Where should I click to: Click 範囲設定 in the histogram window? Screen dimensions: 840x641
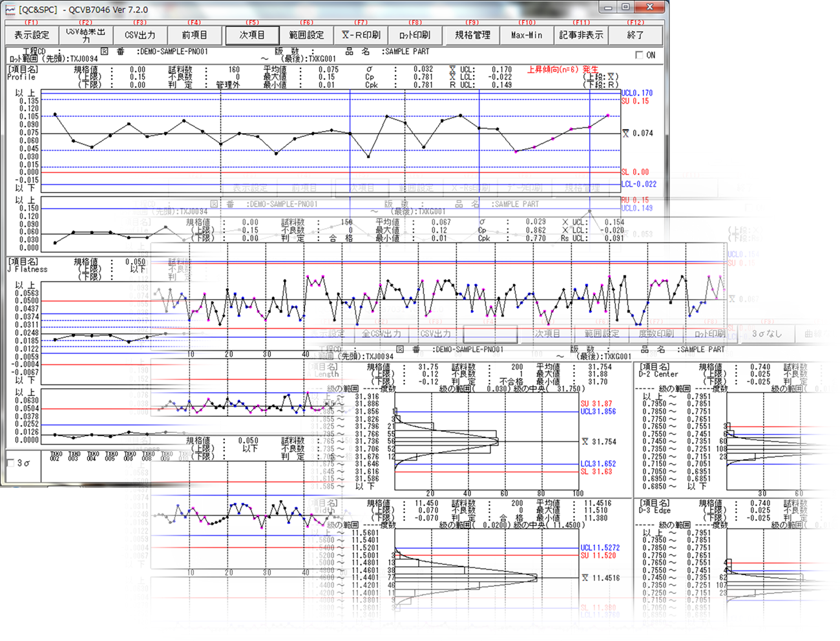point(602,334)
